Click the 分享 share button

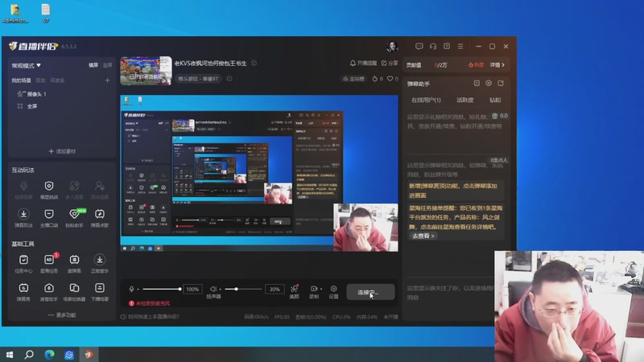click(390, 63)
